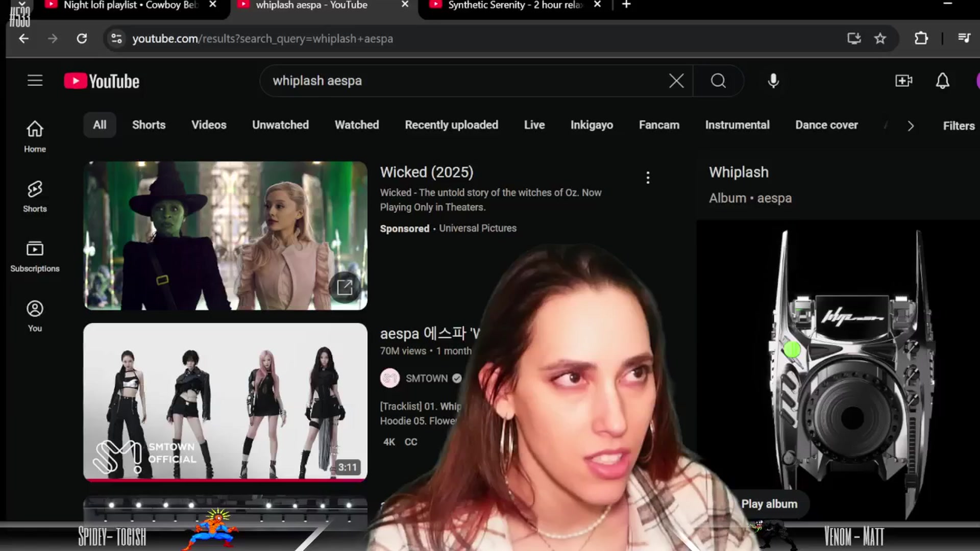Close the Night lofi playlist tab
This screenshot has width=980, height=551.
(213, 5)
